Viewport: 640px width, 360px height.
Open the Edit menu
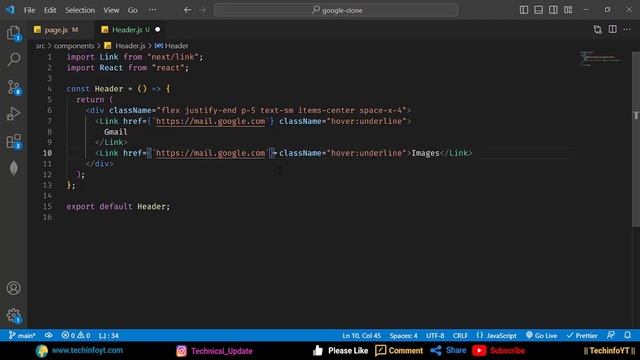point(50,10)
